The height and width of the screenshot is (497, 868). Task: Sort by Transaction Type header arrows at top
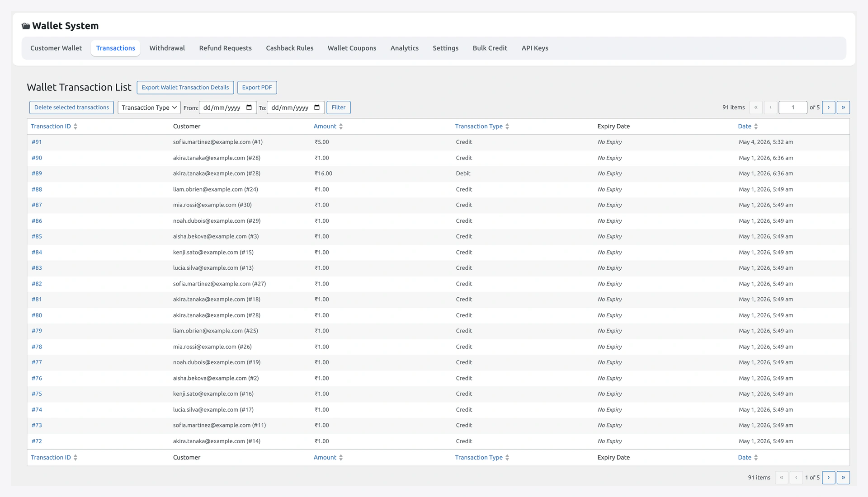click(x=507, y=127)
